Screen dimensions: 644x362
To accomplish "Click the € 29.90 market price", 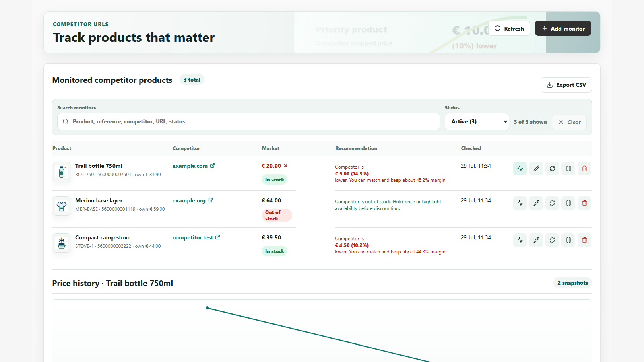I will click(x=271, y=166).
